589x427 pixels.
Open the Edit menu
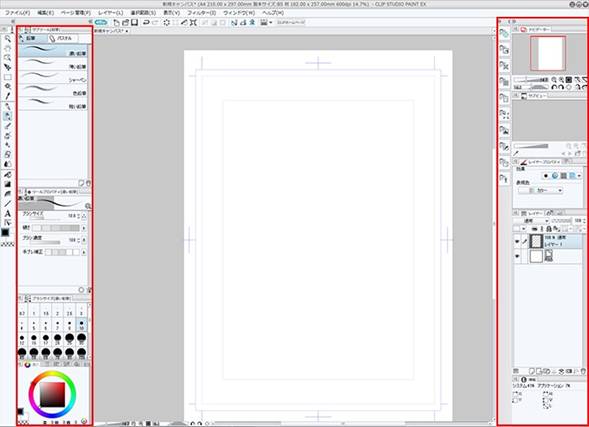click(x=45, y=13)
